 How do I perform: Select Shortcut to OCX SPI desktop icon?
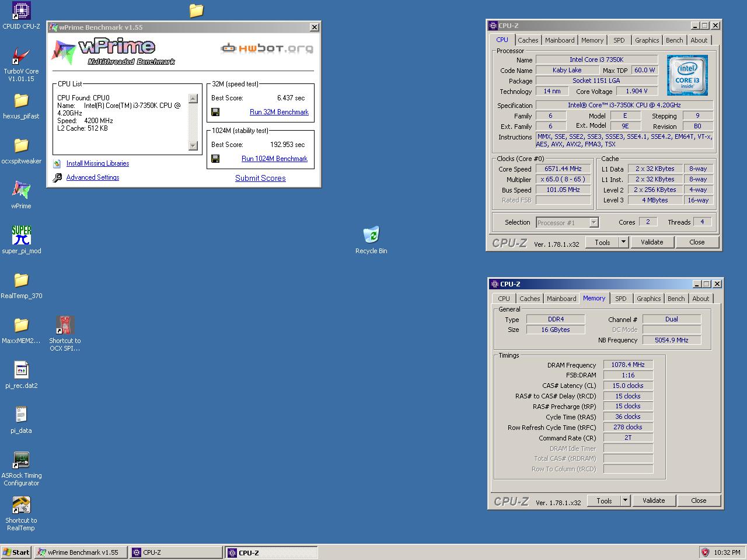[65, 325]
